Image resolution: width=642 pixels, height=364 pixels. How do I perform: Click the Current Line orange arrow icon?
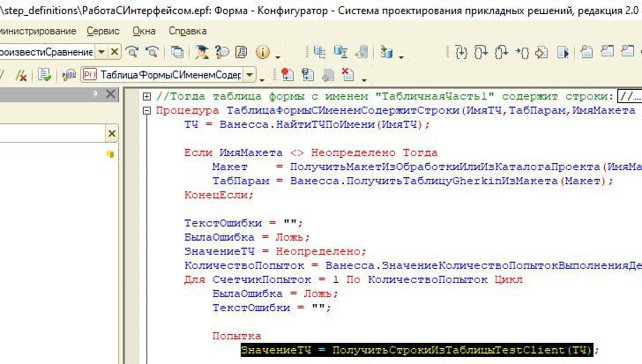[x=541, y=52]
